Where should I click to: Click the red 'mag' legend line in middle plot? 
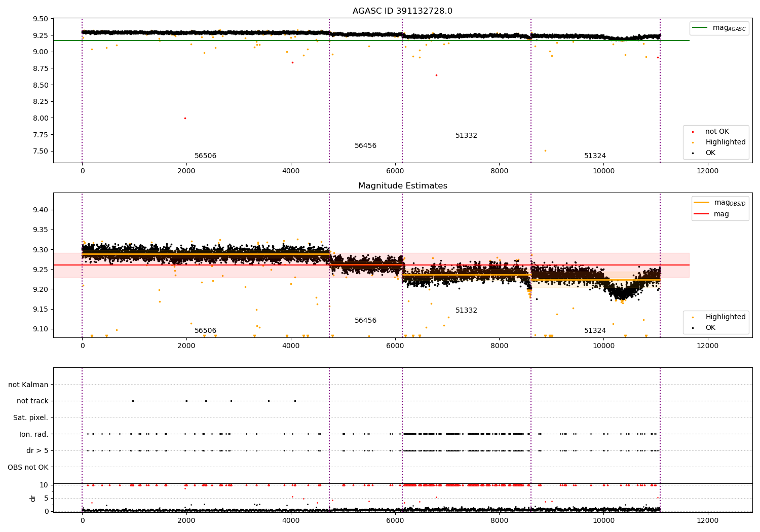[702, 214]
